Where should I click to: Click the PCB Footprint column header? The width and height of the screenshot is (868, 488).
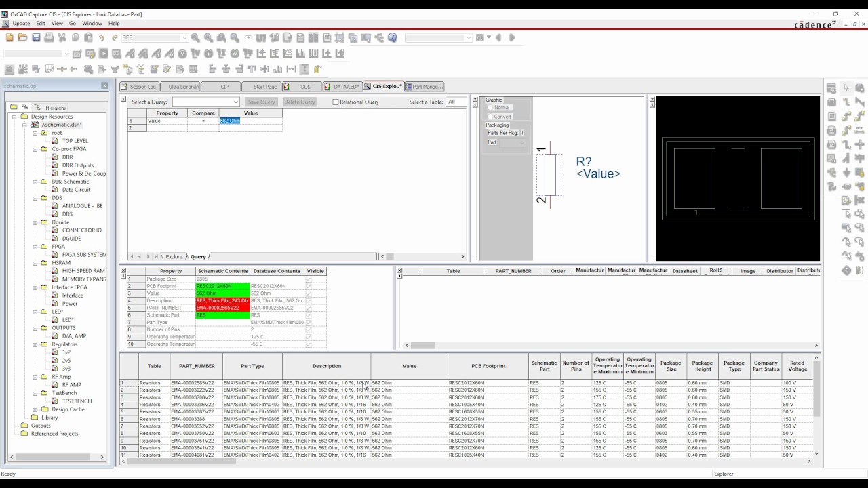(488, 366)
